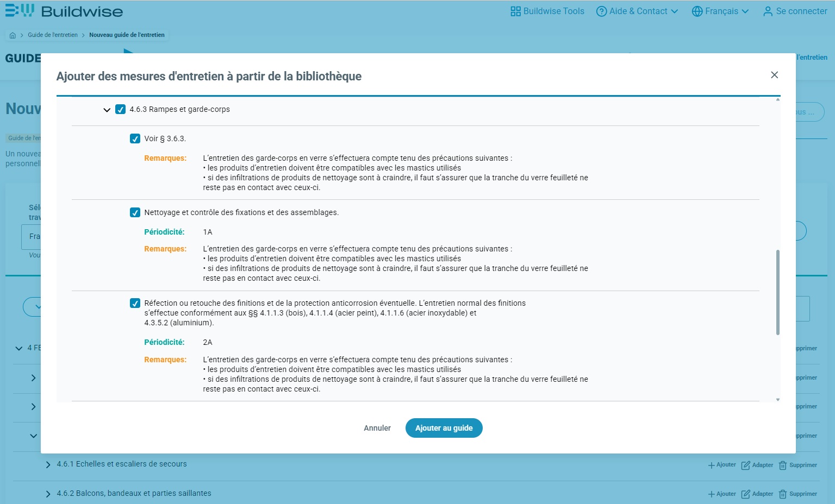Click the globe language icon

tap(697, 11)
